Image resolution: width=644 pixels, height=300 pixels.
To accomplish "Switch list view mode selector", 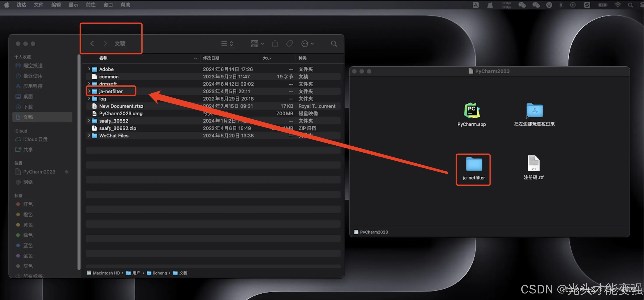I will pyautogui.click(x=227, y=44).
